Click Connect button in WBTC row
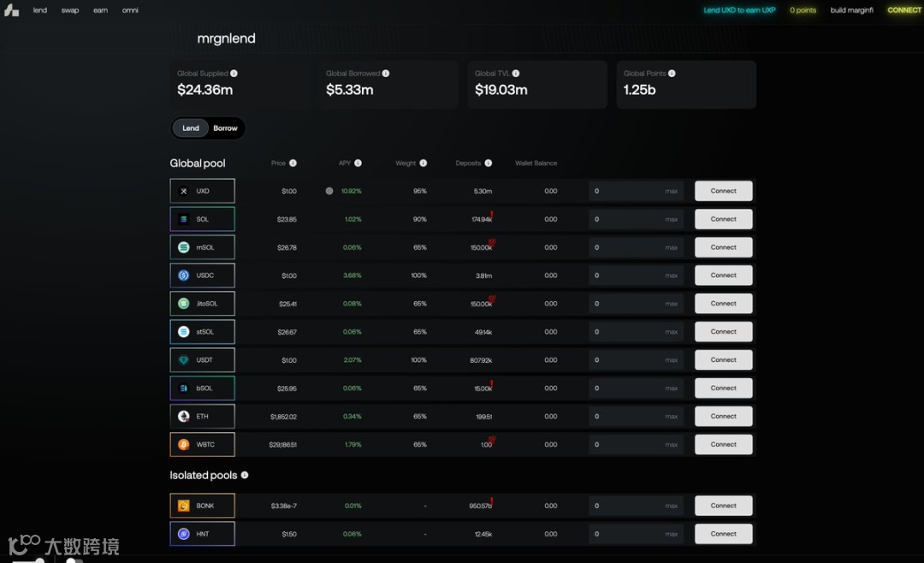 pyautogui.click(x=724, y=445)
